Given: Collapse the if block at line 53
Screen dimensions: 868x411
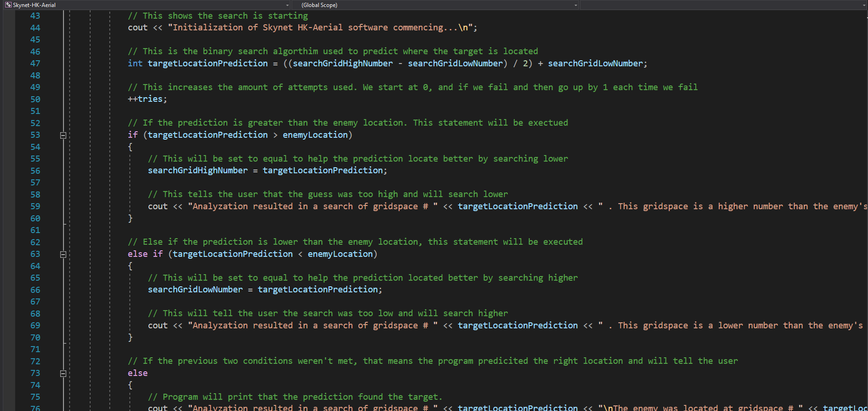Looking at the screenshot, I should [63, 135].
